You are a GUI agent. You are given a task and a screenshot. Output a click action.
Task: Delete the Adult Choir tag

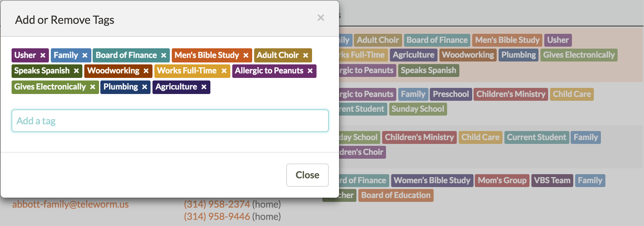pos(306,55)
